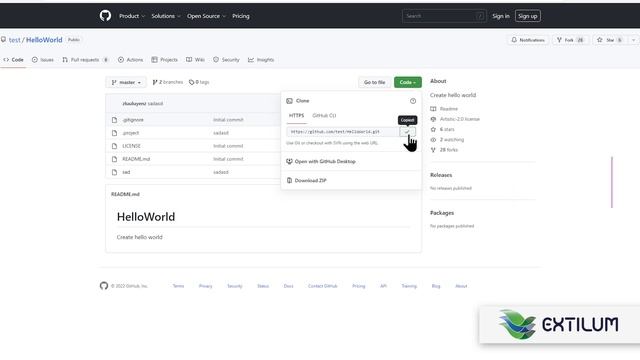Click the copy URL clipboard button
The image size is (640, 360).
407,131
